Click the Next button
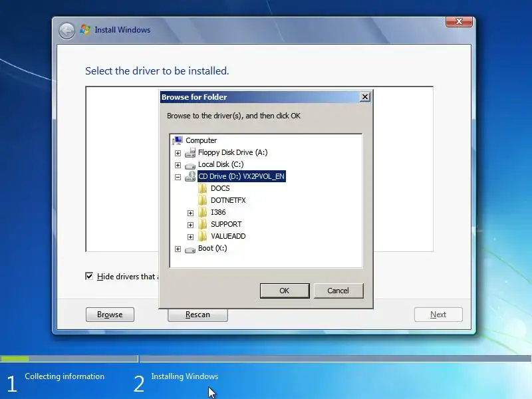The height and width of the screenshot is (399, 532). (438, 315)
